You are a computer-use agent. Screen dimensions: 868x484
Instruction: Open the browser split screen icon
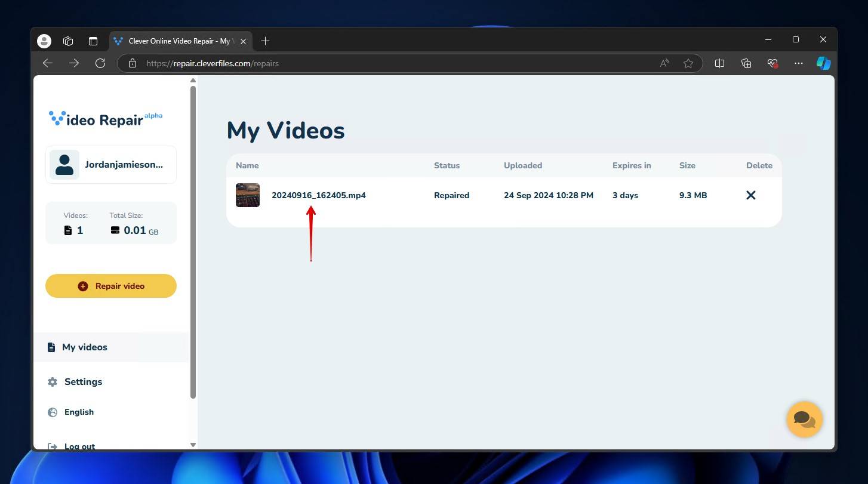point(720,63)
